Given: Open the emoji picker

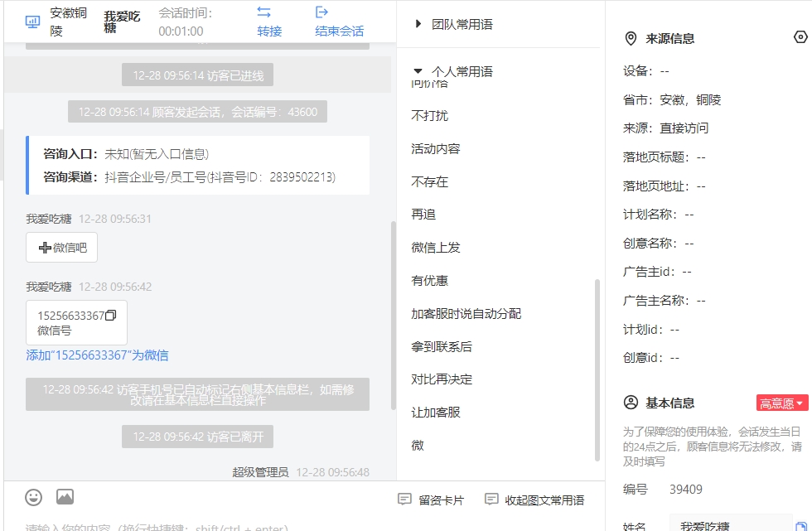Looking at the screenshot, I should tap(34, 497).
